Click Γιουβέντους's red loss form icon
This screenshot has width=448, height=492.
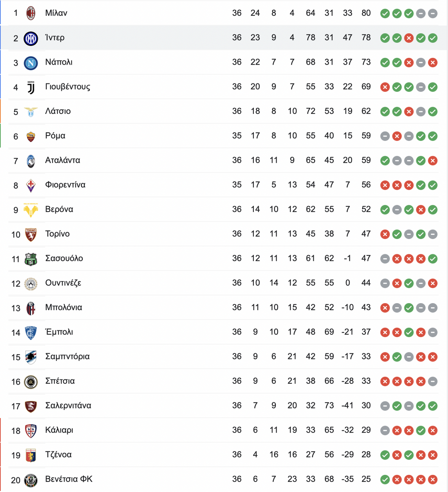(385, 87)
